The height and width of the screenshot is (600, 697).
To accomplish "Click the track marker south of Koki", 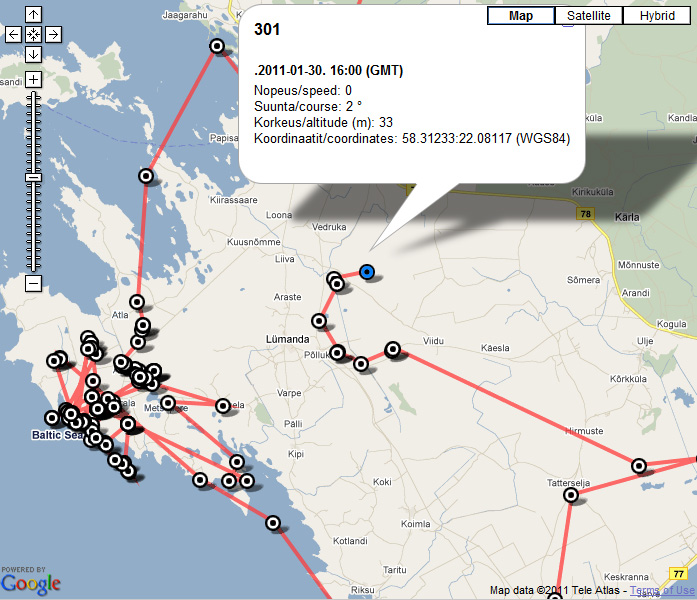I will (273, 522).
